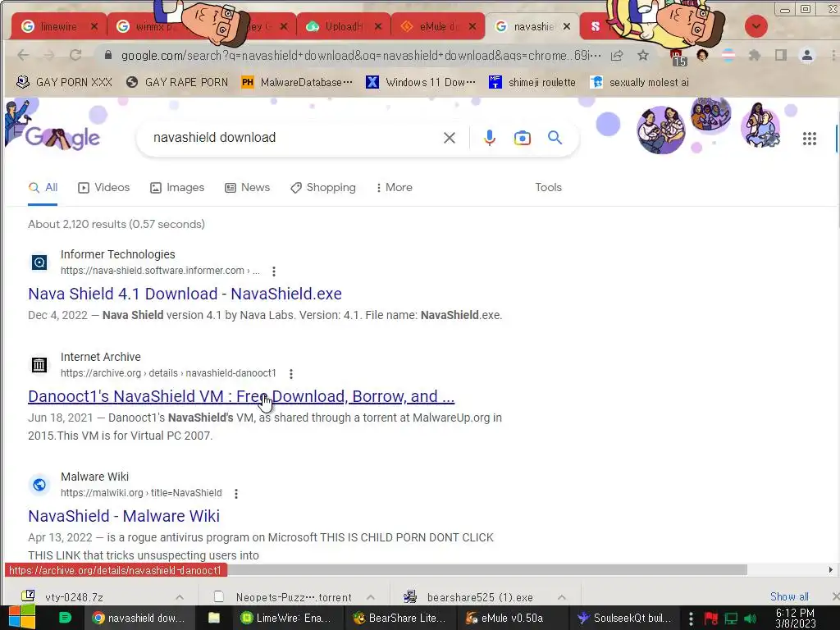840x630 pixels.
Task: Toggle the browser side panel
Action: (x=781, y=55)
